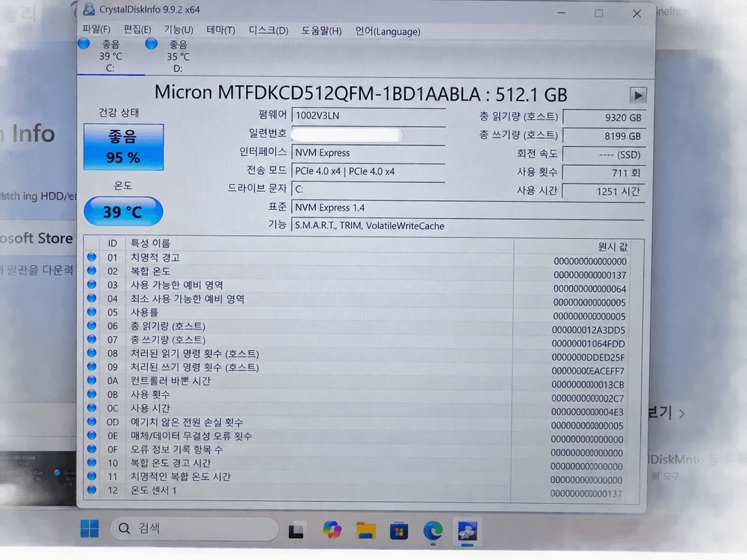Click total host reads value 9320 GB
The image size is (747, 560).
pyautogui.click(x=604, y=118)
